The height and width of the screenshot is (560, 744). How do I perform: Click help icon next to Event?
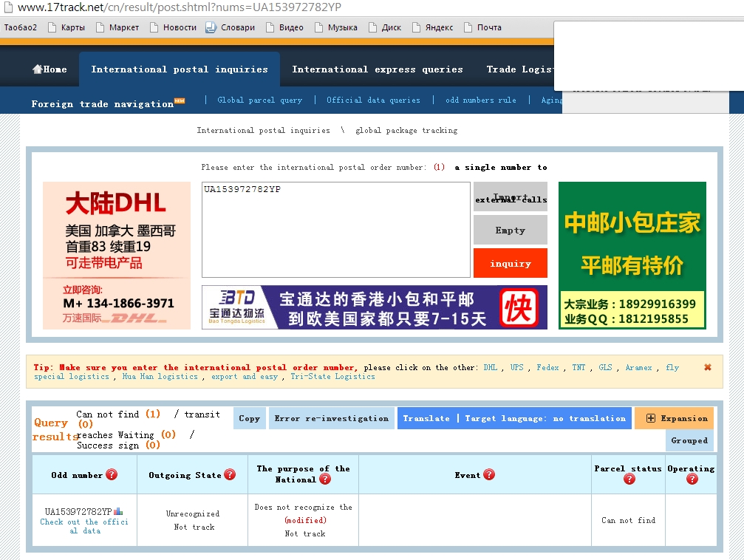(489, 474)
